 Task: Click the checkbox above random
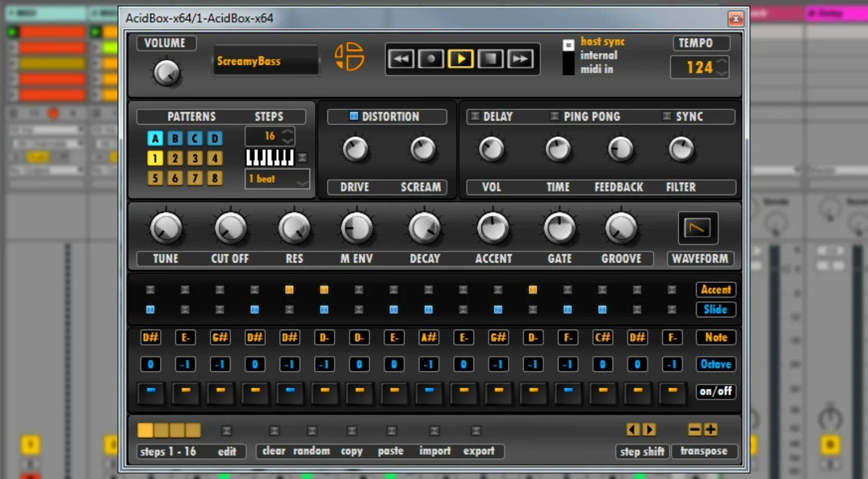point(312,431)
